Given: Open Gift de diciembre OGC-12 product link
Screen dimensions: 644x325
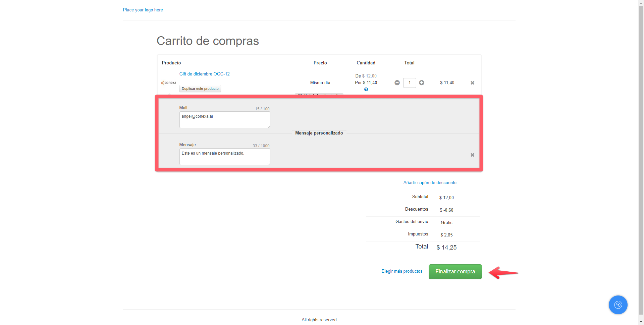Looking at the screenshot, I should [204, 74].
